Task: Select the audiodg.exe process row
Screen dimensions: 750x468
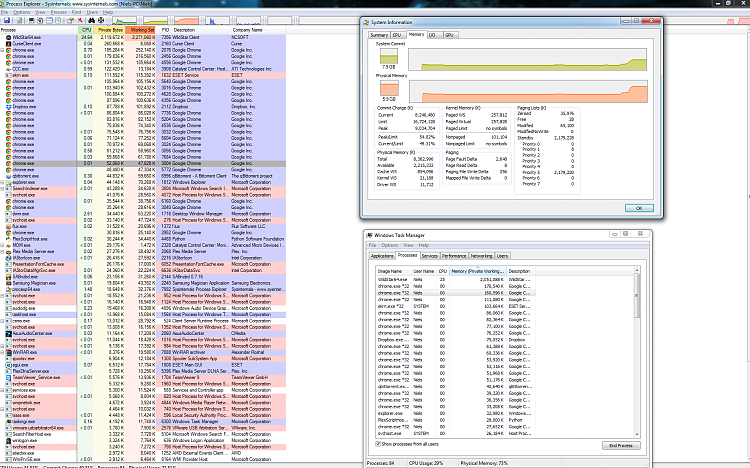Action: pos(143,308)
